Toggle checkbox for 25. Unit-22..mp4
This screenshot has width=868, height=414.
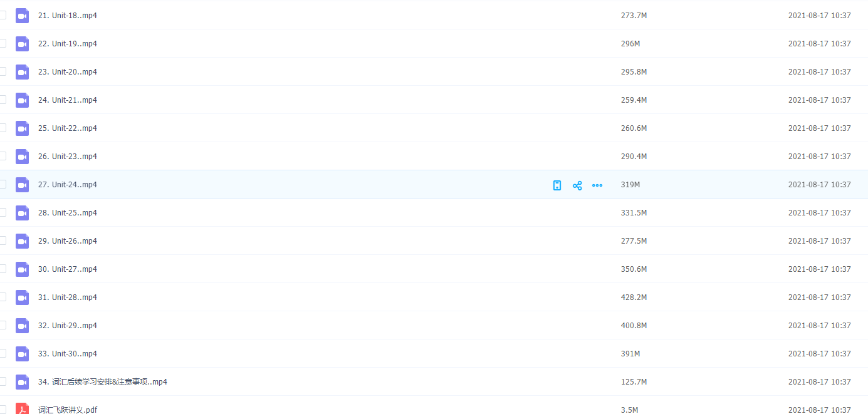click(3, 128)
